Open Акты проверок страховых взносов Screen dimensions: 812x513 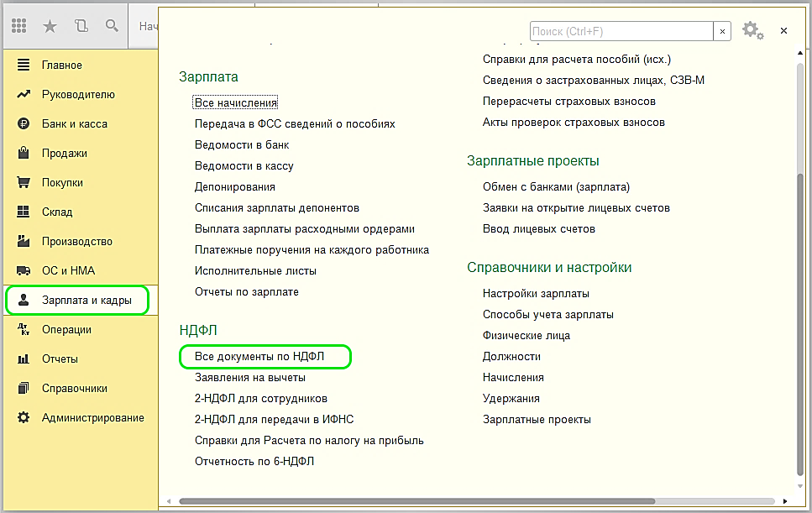pos(574,123)
